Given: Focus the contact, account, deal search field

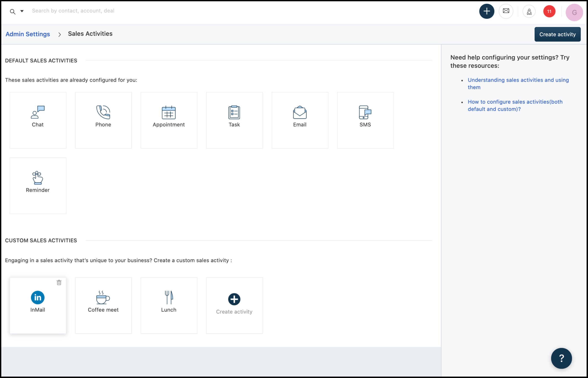Looking at the screenshot, I should tap(73, 11).
